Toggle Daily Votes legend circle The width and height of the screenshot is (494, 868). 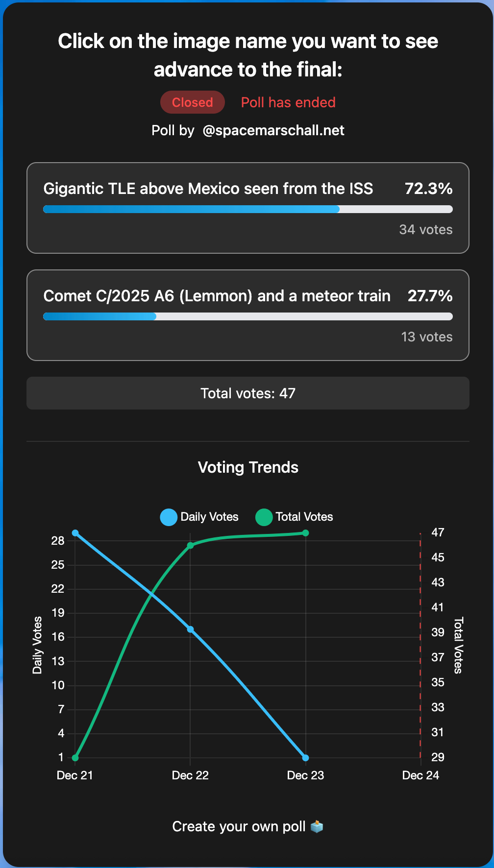pyautogui.click(x=169, y=517)
